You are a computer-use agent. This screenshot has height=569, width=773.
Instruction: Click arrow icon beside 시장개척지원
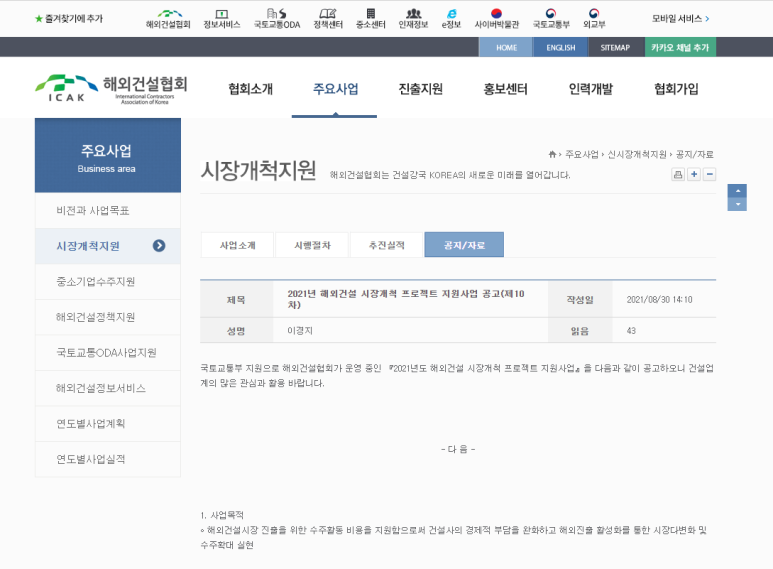(159, 246)
